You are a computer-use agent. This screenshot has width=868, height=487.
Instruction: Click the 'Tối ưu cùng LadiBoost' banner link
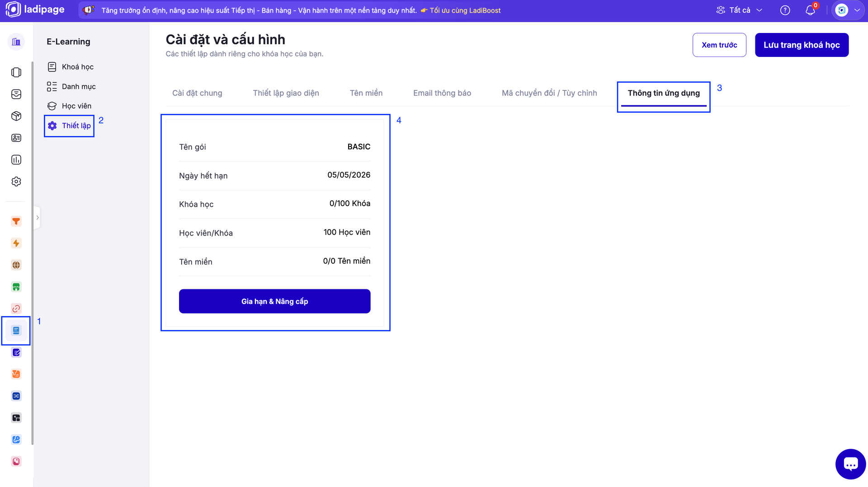tap(465, 10)
